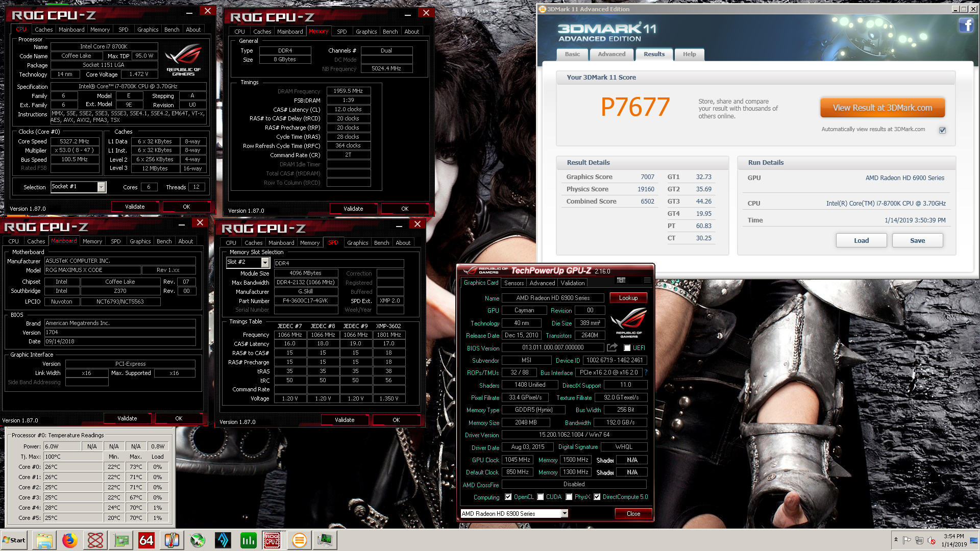Launch Firefox from the taskbar

pyautogui.click(x=69, y=540)
